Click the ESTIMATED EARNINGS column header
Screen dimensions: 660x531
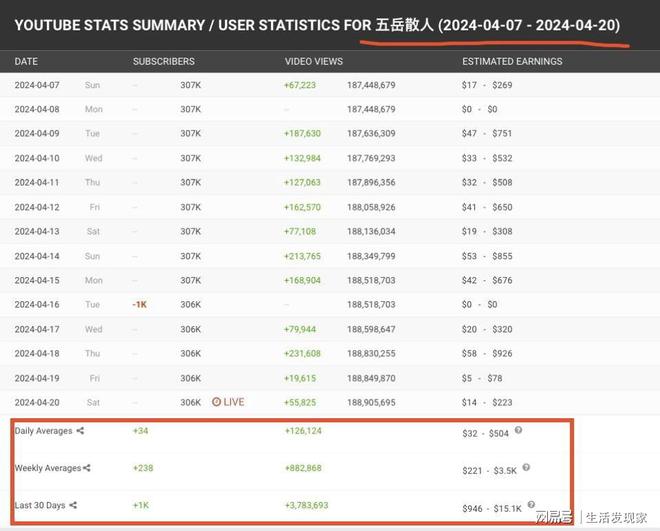[x=512, y=61]
